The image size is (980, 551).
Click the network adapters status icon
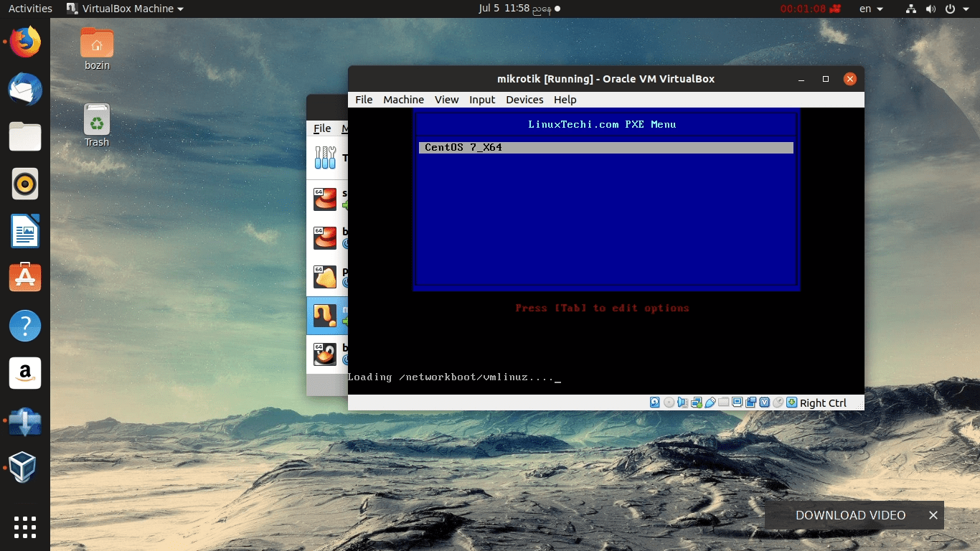point(696,402)
